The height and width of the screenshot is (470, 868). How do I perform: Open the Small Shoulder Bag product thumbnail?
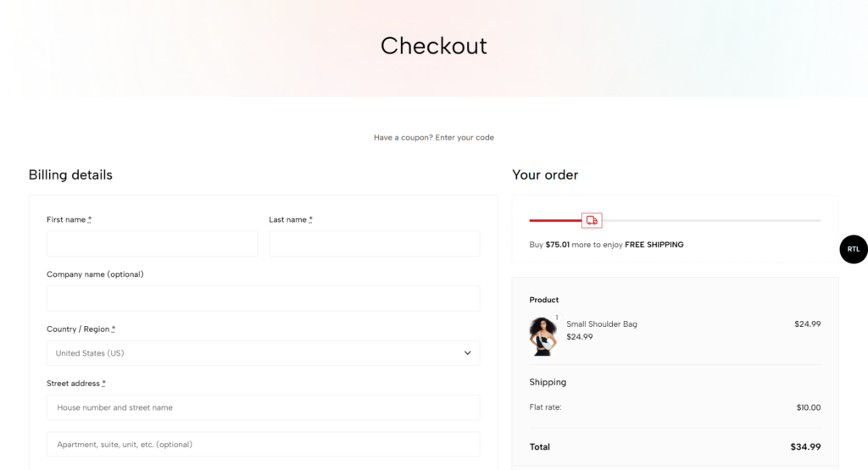[542, 336]
